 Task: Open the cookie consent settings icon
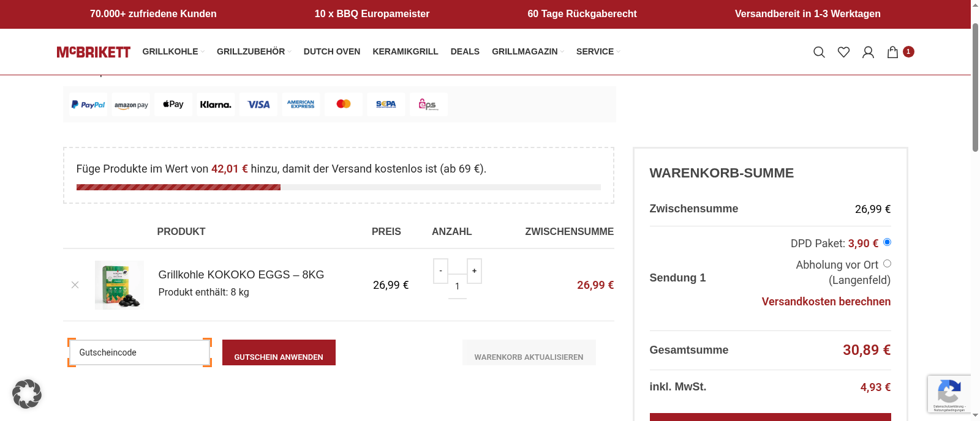(x=27, y=393)
